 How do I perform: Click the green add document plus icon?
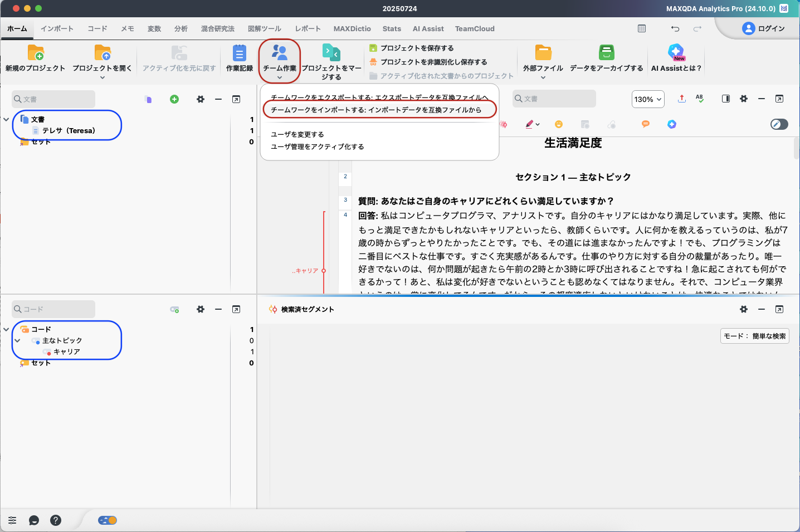[x=174, y=99]
